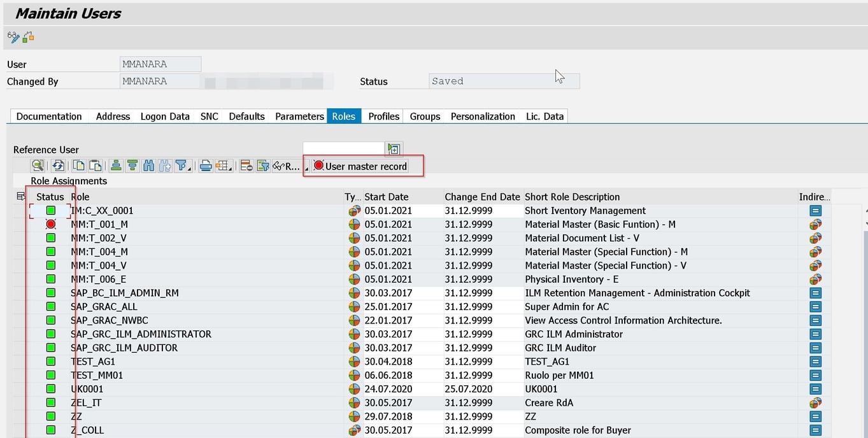Open the Logon Data tab

(x=164, y=116)
